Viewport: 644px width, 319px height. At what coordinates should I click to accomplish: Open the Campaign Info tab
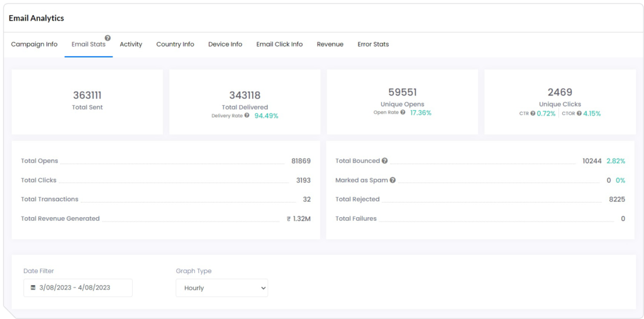[x=34, y=45]
